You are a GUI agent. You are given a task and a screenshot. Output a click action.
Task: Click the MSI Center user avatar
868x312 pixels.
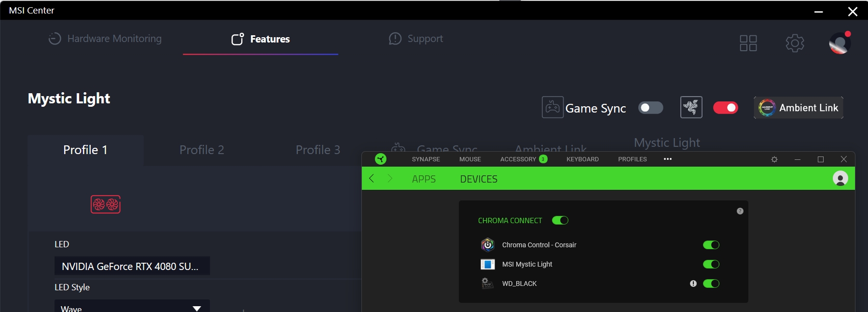(x=840, y=43)
